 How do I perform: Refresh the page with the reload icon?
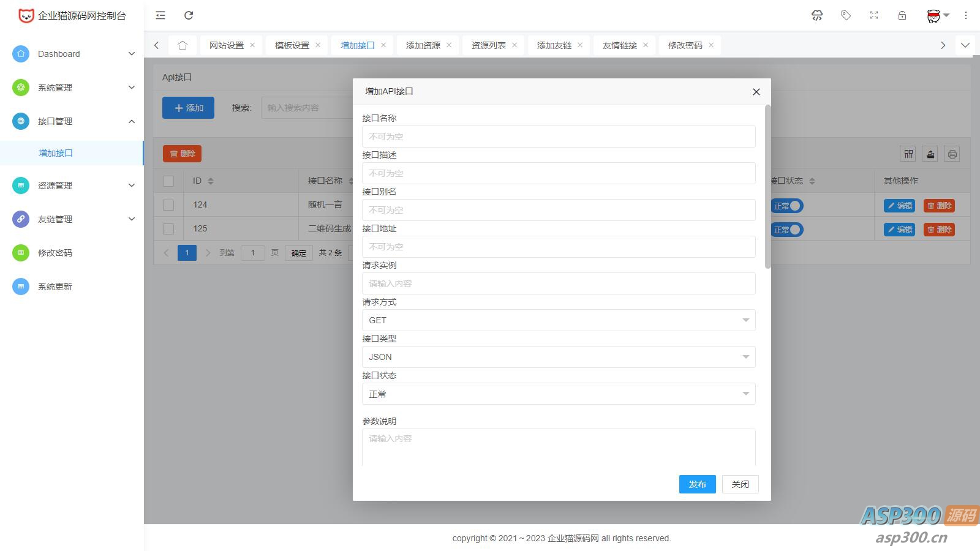pos(189,15)
